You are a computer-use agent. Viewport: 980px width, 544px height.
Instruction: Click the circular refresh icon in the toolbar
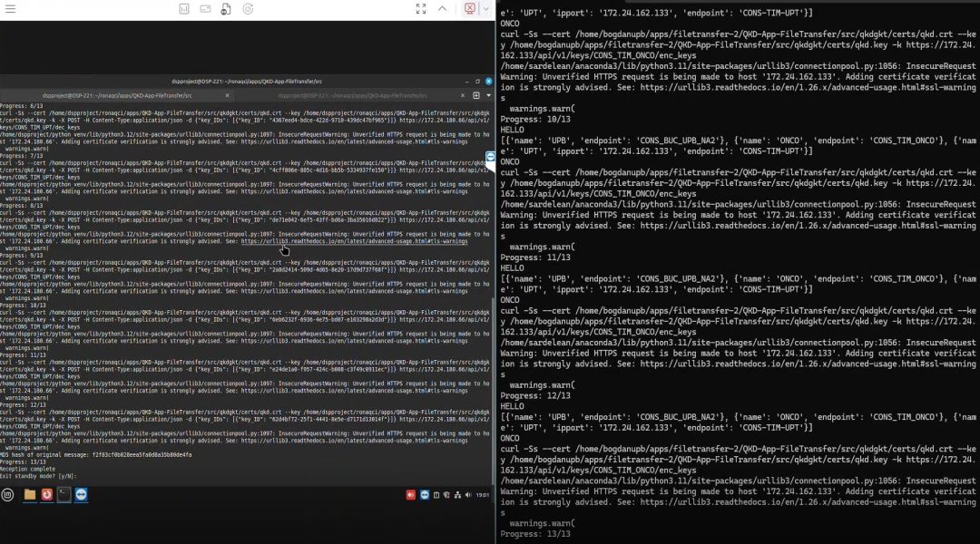(x=248, y=8)
